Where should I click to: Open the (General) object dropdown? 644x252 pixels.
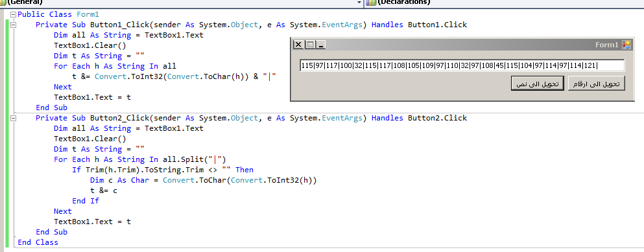[359, 3]
